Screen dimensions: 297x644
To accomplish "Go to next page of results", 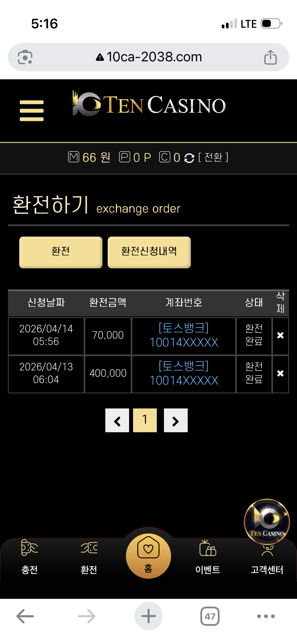I will click(x=176, y=420).
